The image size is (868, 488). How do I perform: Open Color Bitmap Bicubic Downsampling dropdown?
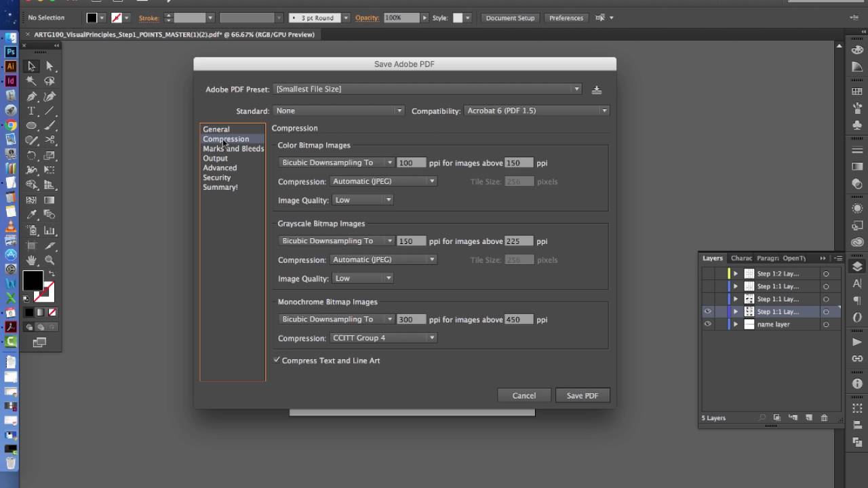tap(336, 163)
